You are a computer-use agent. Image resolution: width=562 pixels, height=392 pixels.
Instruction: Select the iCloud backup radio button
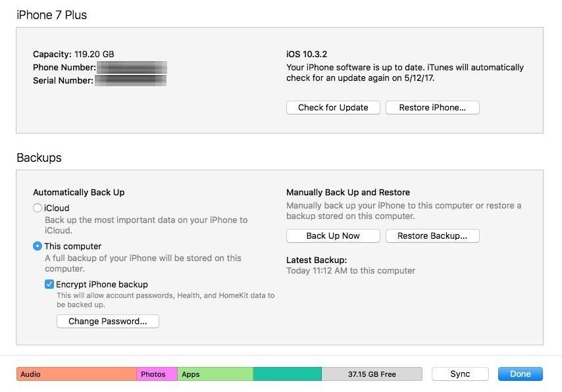38,208
